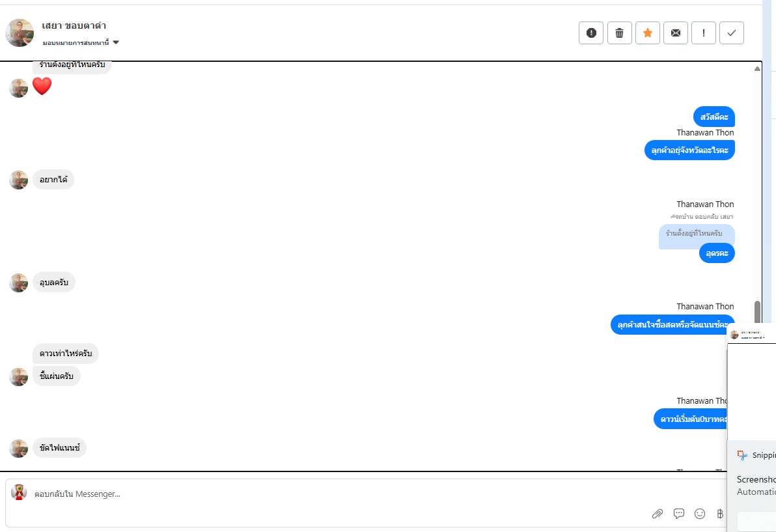Click the baht payment icon
Image resolution: width=776 pixels, height=532 pixels.
(720, 514)
